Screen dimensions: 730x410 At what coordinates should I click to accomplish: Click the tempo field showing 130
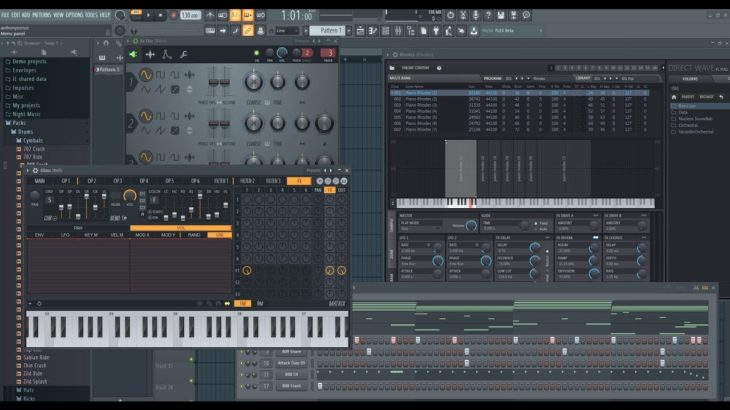point(190,15)
